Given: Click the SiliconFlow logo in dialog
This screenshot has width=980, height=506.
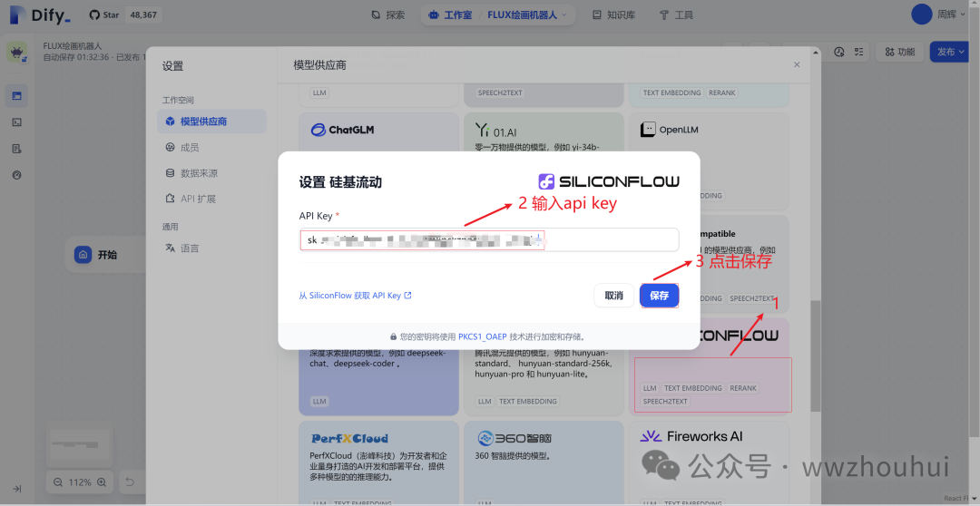Looking at the screenshot, I should coord(609,181).
